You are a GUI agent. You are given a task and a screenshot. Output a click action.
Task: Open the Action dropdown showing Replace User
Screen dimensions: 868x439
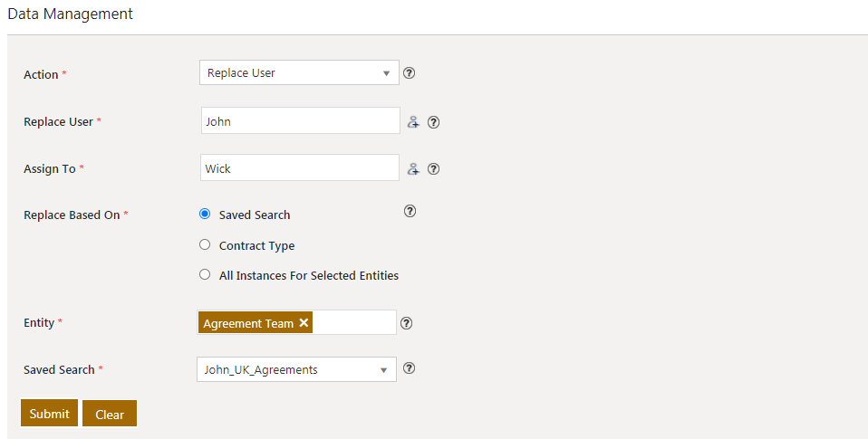[299, 73]
